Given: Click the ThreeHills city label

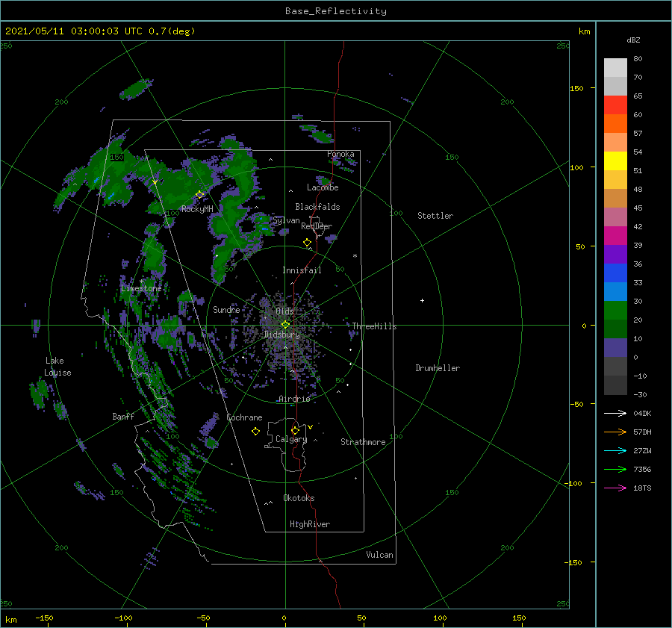Looking at the screenshot, I should coord(375,326).
